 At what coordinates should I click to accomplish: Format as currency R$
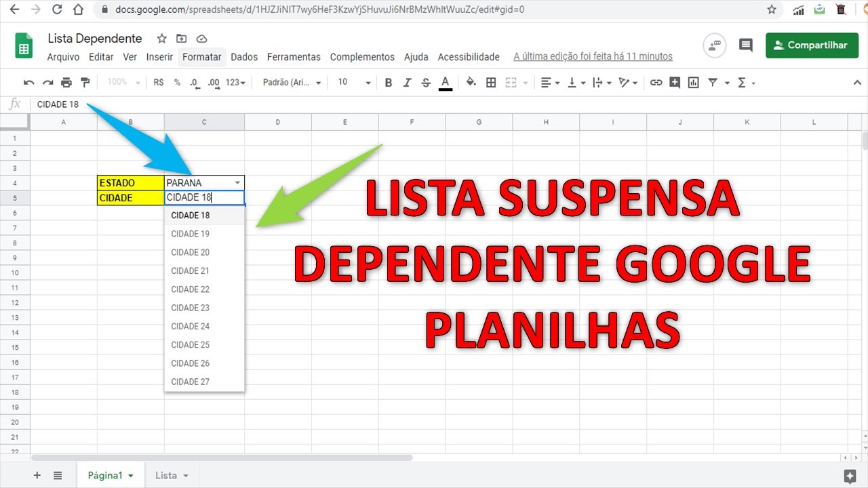click(159, 82)
